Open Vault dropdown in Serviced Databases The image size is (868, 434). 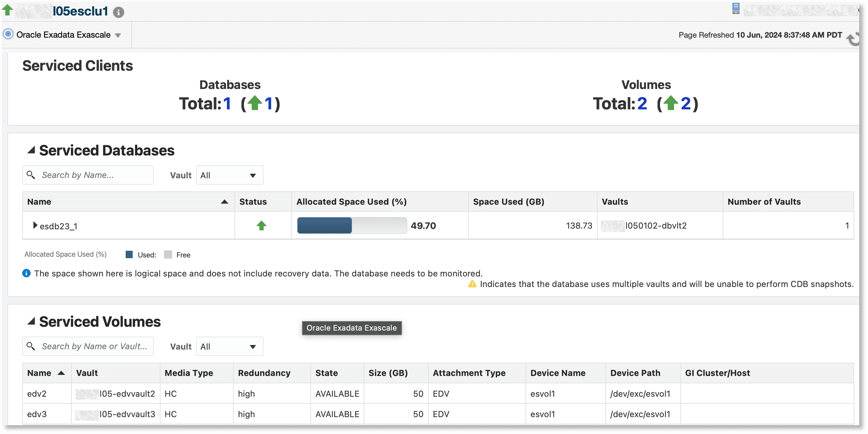(229, 175)
